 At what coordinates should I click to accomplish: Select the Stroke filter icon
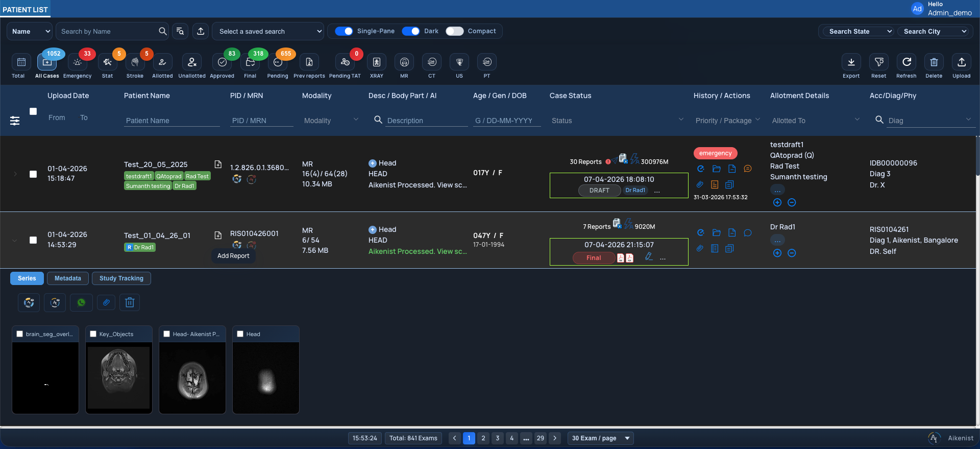click(x=135, y=62)
